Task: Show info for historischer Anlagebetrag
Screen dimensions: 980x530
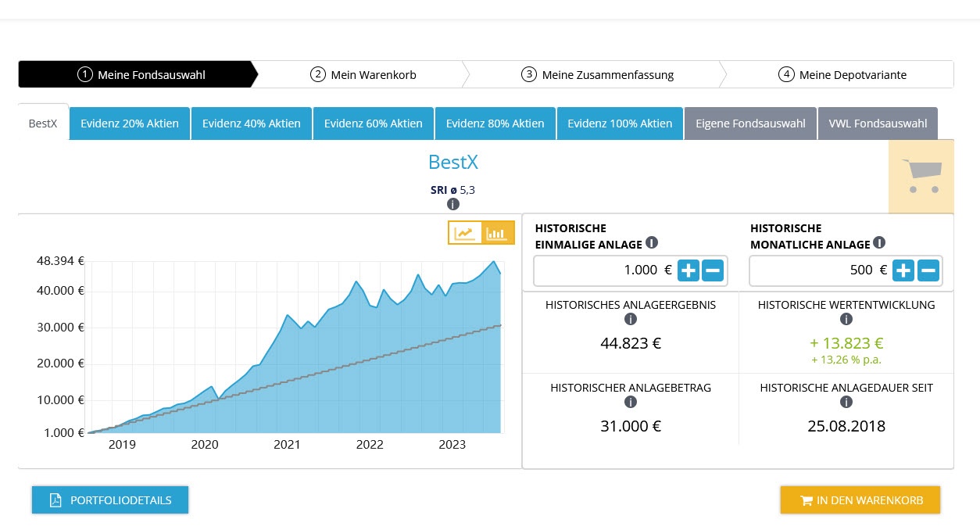Action: 631,402
